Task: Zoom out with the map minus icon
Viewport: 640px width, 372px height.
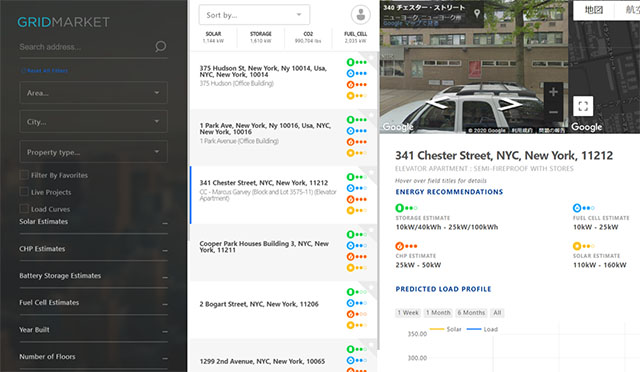Action: pos(553,112)
